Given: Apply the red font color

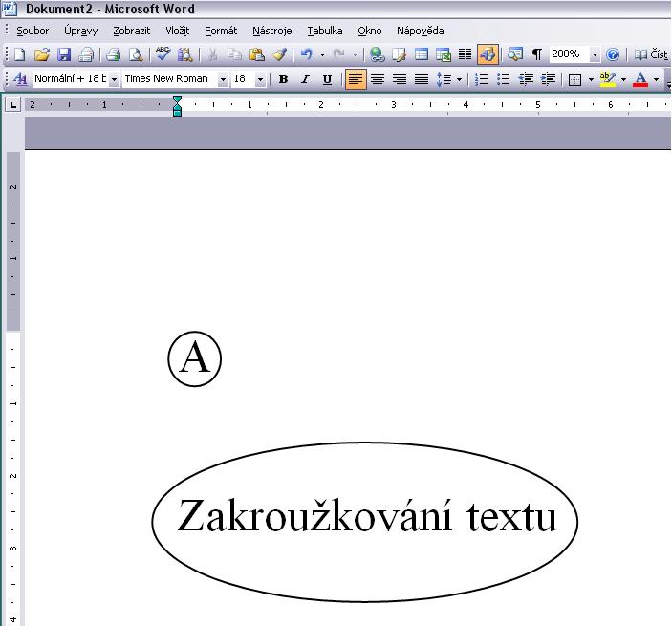Looking at the screenshot, I should [x=640, y=79].
